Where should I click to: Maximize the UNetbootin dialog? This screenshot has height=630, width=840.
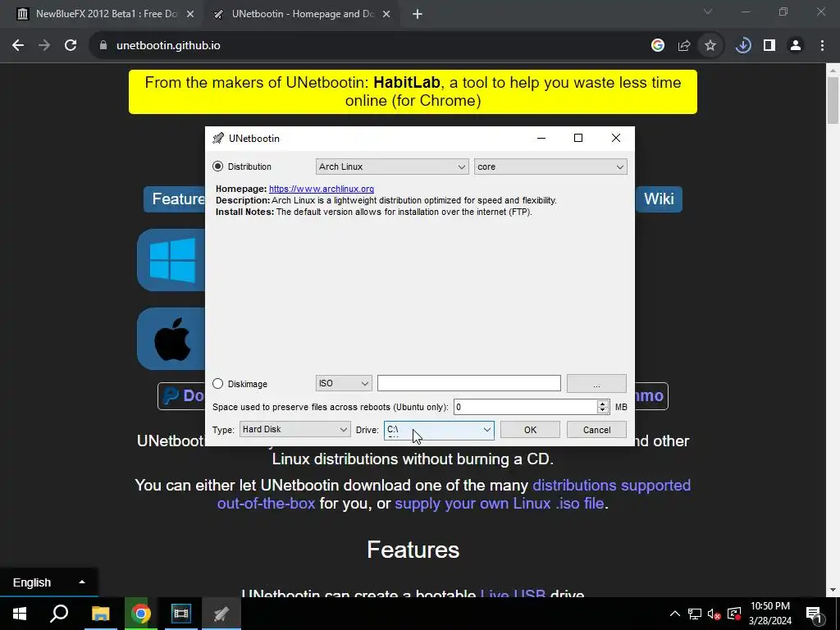pyautogui.click(x=578, y=138)
